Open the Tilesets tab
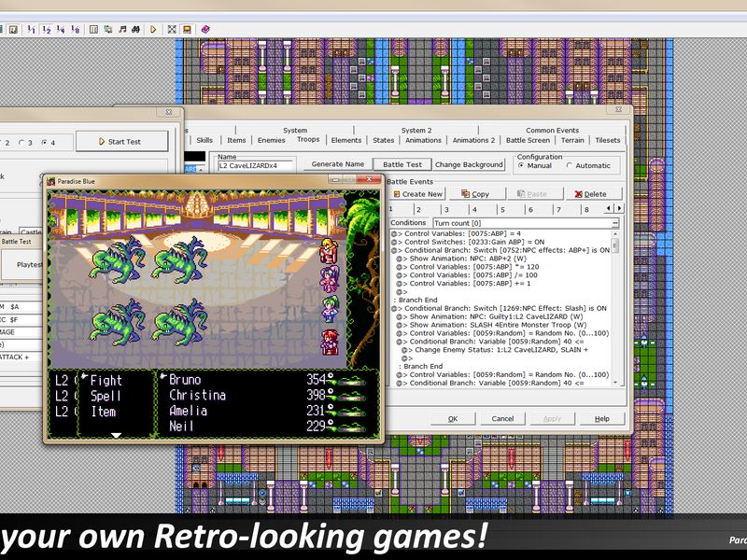This screenshot has height=560, width=747. coord(608,140)
